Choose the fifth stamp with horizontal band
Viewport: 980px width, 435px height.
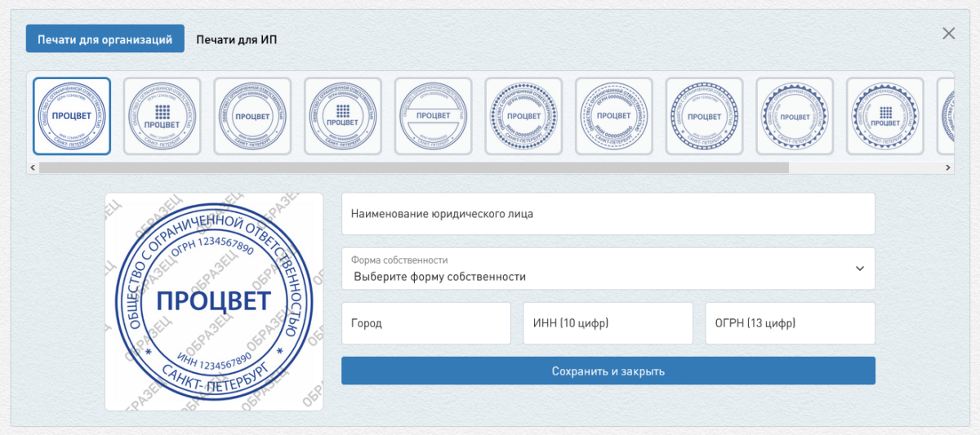pos(433,116)
